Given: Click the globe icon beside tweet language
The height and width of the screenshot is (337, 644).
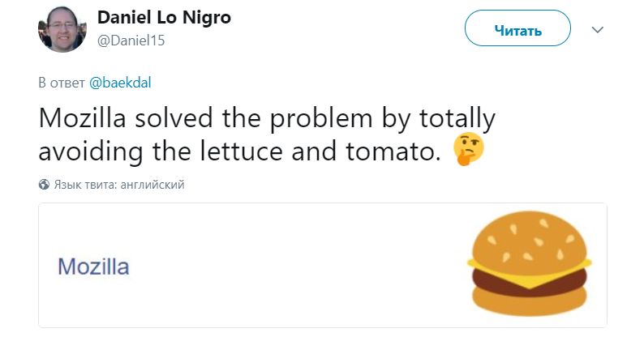Looking at the screenshot, I should pyautogui.click(x=44, y=185).
